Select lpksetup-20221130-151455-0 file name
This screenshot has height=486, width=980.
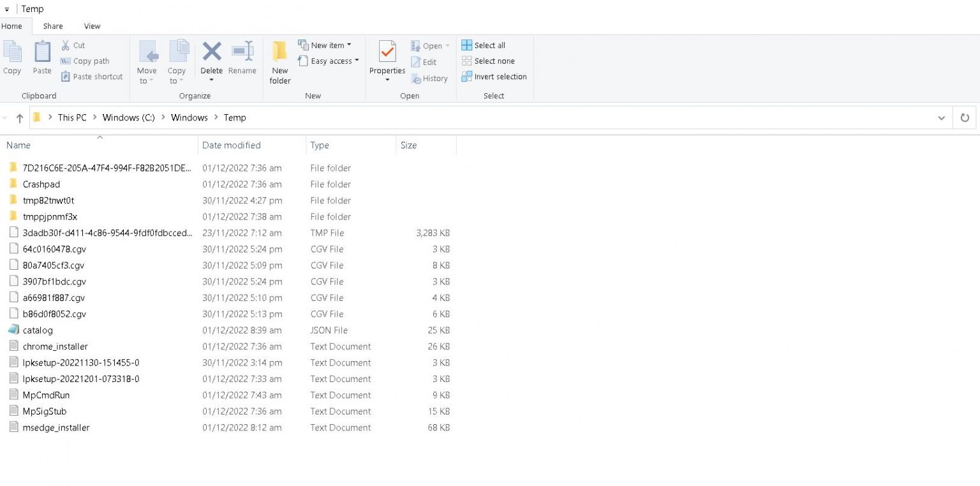coord(81,362)
